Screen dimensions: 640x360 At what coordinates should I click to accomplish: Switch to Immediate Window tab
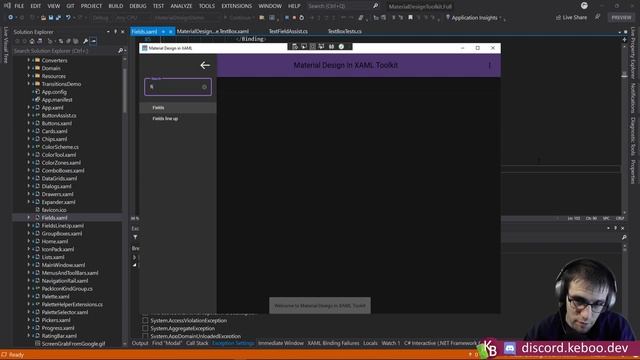click(x=281, y=343)
